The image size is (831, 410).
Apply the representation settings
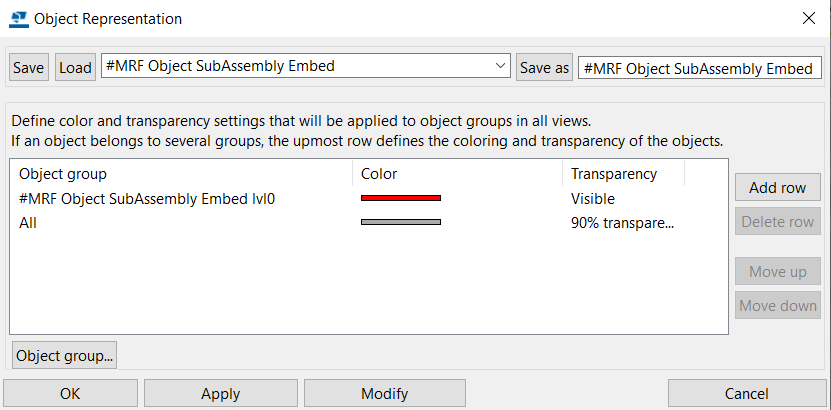tap(220, 394)
